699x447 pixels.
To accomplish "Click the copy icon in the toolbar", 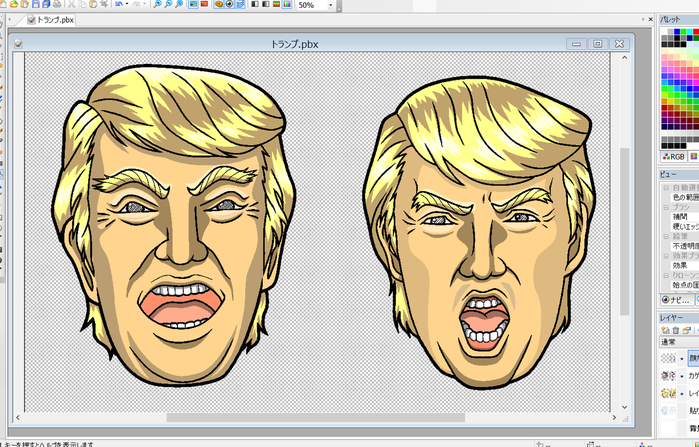I will coord(82,4).
